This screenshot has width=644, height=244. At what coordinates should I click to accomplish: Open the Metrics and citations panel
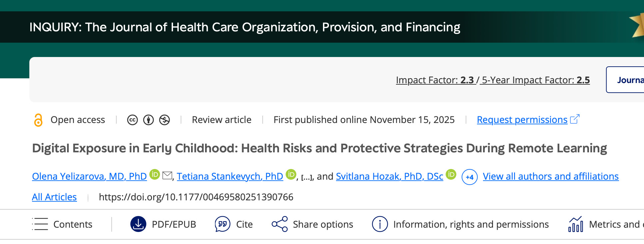coord(605,224)
